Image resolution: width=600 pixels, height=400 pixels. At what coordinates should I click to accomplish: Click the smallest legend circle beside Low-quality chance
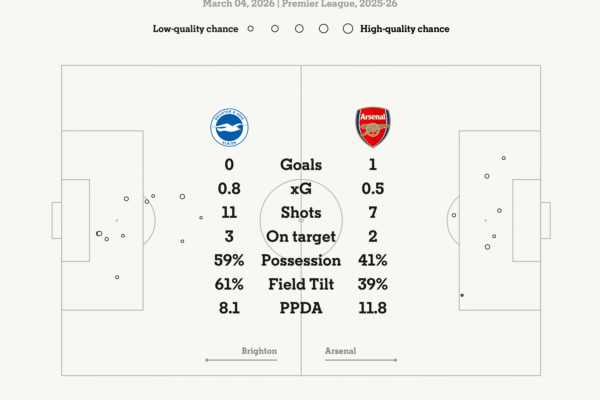250,29
